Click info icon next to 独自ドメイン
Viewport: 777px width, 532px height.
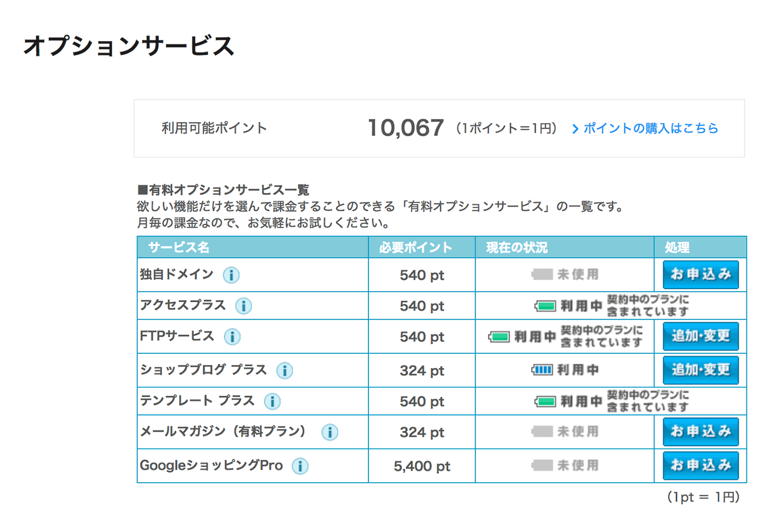[231, 275]
